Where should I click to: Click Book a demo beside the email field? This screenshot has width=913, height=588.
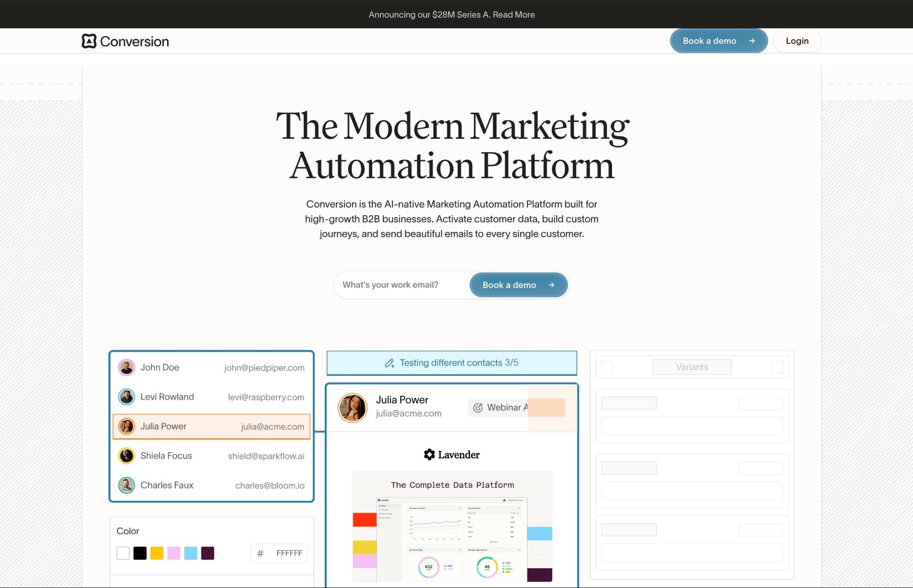tap(518, 285)
